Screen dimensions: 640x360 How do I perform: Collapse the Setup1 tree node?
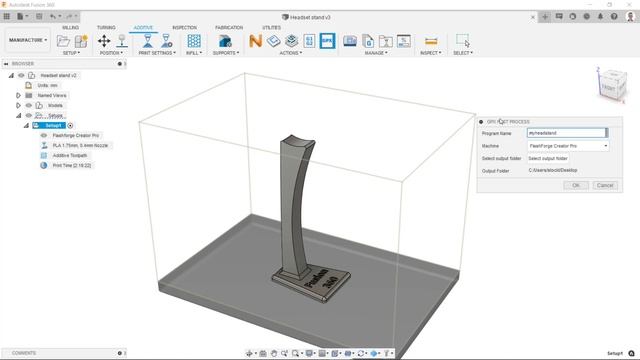tap(26, 125)
